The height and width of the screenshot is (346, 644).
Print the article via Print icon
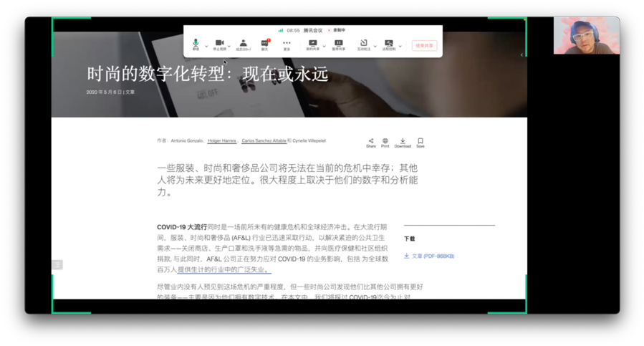point(385,143)
